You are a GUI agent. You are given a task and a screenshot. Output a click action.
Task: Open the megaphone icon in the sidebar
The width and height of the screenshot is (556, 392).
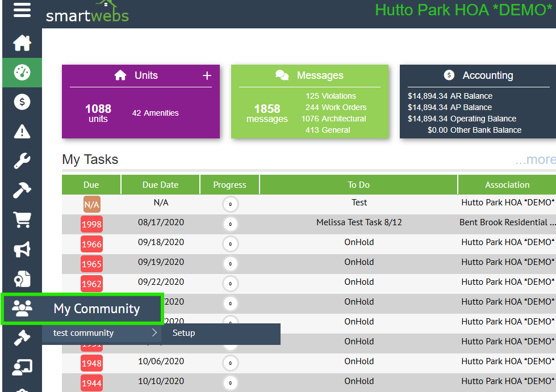click(22, 250)
